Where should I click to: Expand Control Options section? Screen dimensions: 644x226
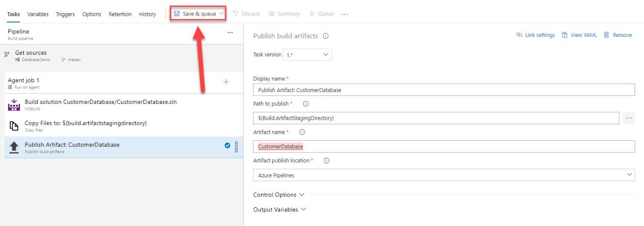click(278, 195)
